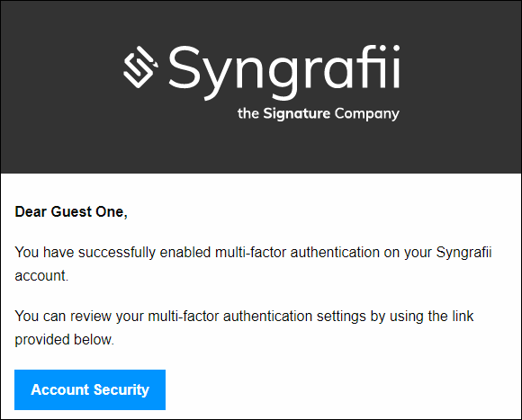This screenshot has height=420, width=522.
Task: Click the letter "S" of the Syngrafii wordmark
Action: click(x=184, y=67)
